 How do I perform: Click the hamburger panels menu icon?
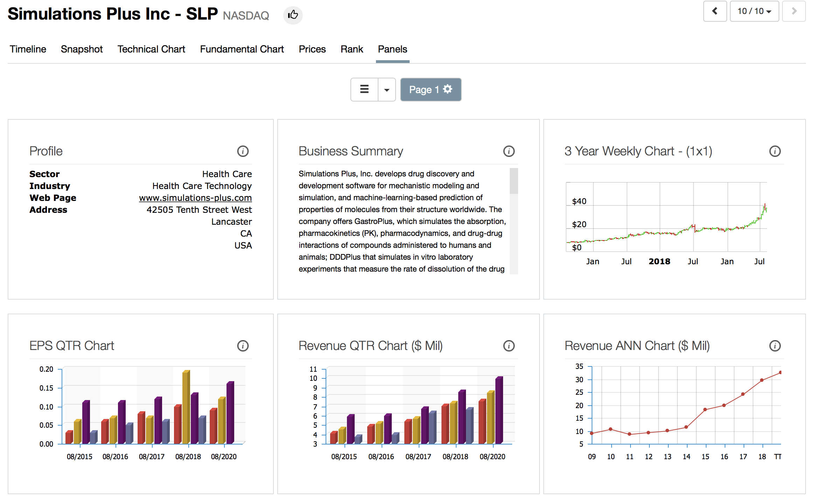(x=364, y=90)
